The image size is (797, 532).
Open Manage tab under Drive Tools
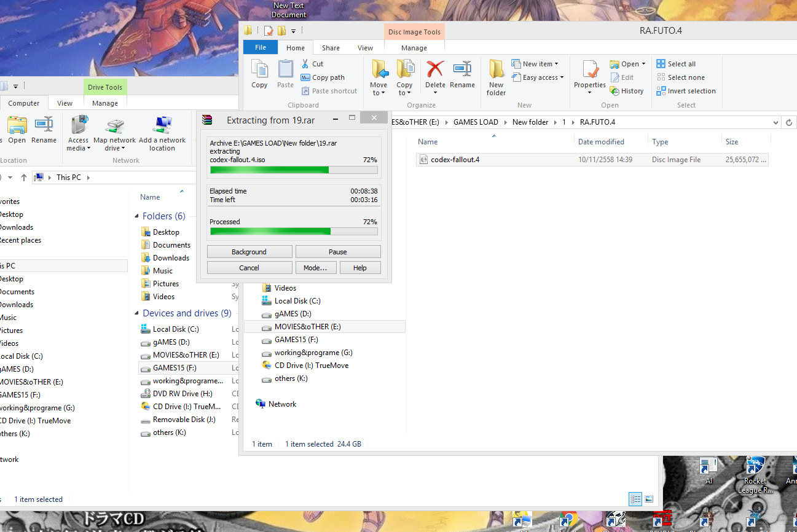pyautogui.click(x=105, y=103)
